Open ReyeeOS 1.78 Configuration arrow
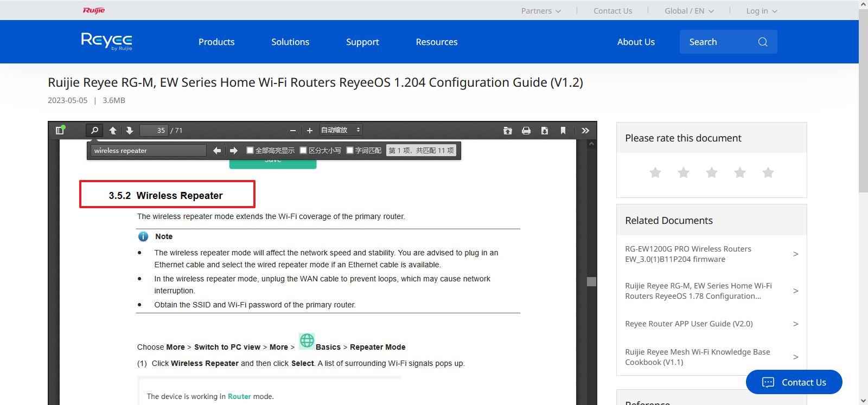Image resolution: width=868 pixels, height=405 pixels. coord(796,291)
